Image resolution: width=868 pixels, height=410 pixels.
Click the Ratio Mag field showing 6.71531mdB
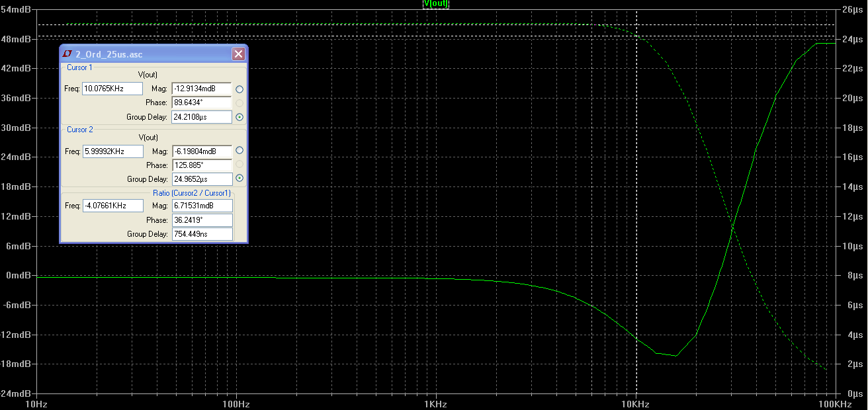pyautogui.click(x=202, y=206)
